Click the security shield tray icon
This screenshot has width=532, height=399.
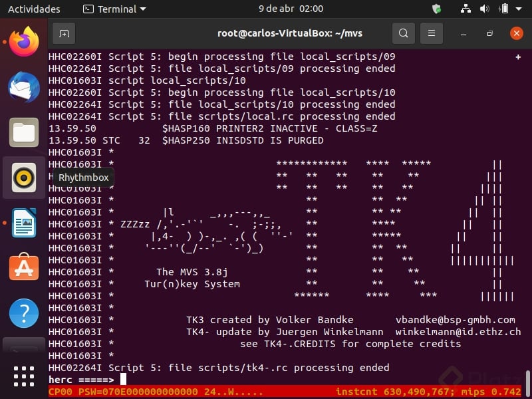[437, 9]
